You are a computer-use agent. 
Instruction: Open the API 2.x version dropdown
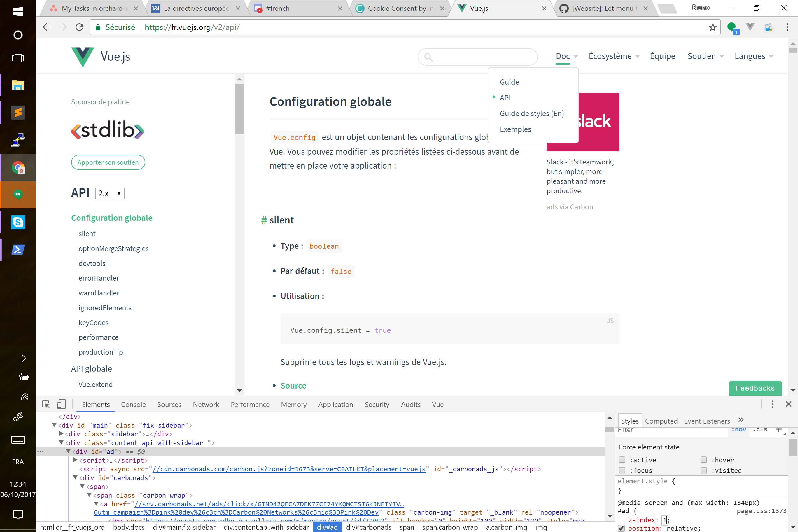coord(110,193)
